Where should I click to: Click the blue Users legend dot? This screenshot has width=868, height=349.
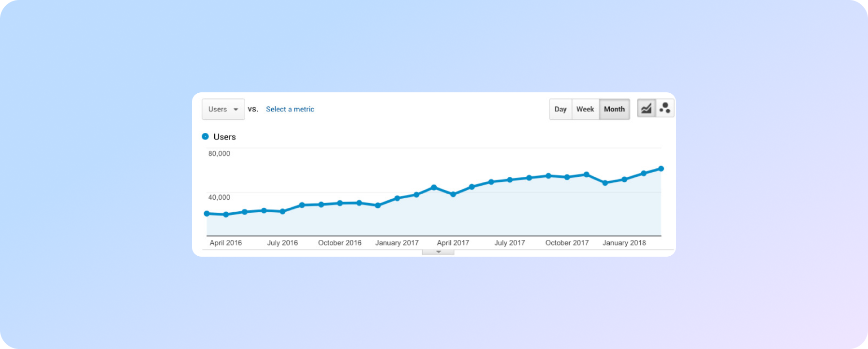click(x=205, y=137)
